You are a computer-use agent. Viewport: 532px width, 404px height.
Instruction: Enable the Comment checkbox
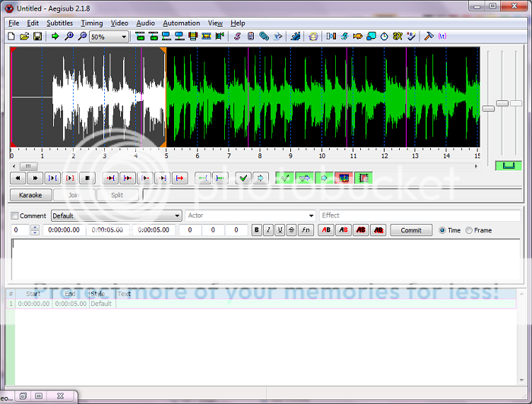click(16, 216)
